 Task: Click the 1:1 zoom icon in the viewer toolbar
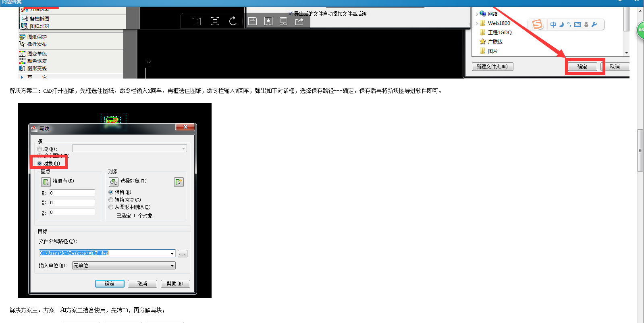[197, 21]
